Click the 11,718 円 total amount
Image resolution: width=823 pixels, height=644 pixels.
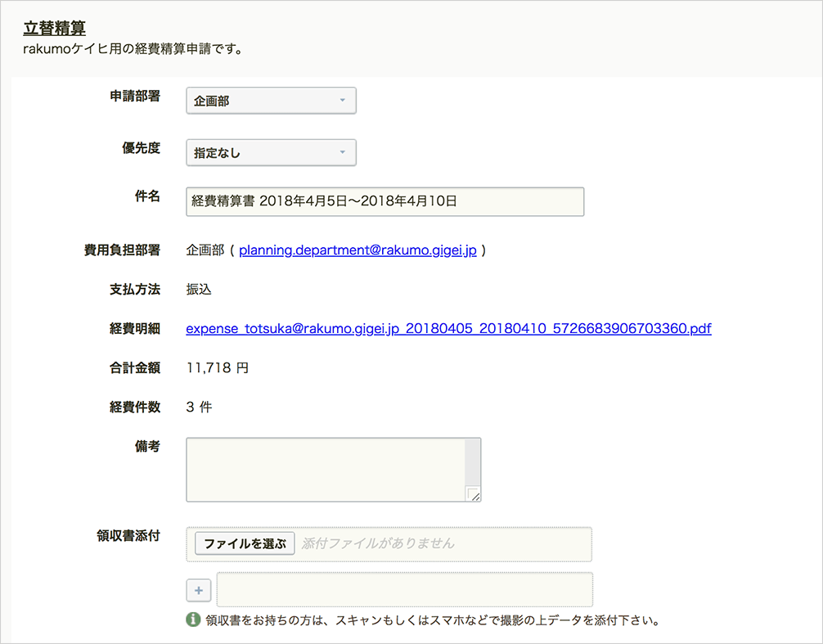point(218,368)
